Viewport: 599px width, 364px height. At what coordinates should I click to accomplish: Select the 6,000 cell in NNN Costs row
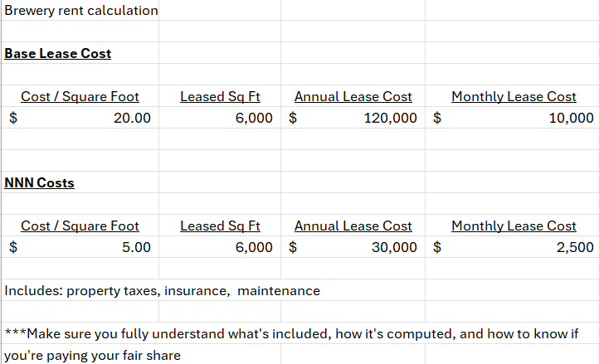click(x=254, y=247)
